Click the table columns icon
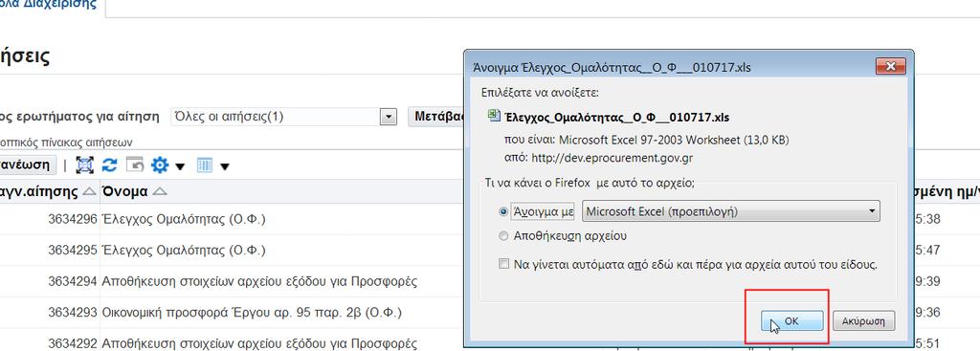 pyautogui.click(x=205, y=165)
